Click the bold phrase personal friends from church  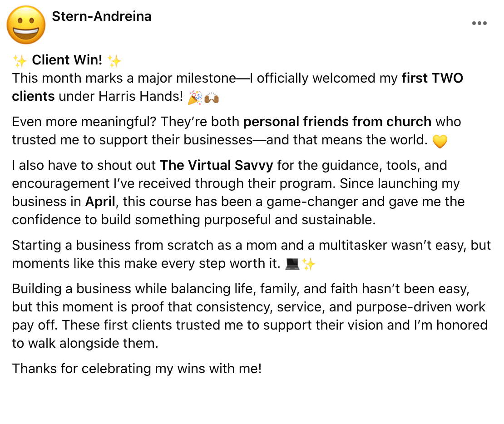coord(337,122)
